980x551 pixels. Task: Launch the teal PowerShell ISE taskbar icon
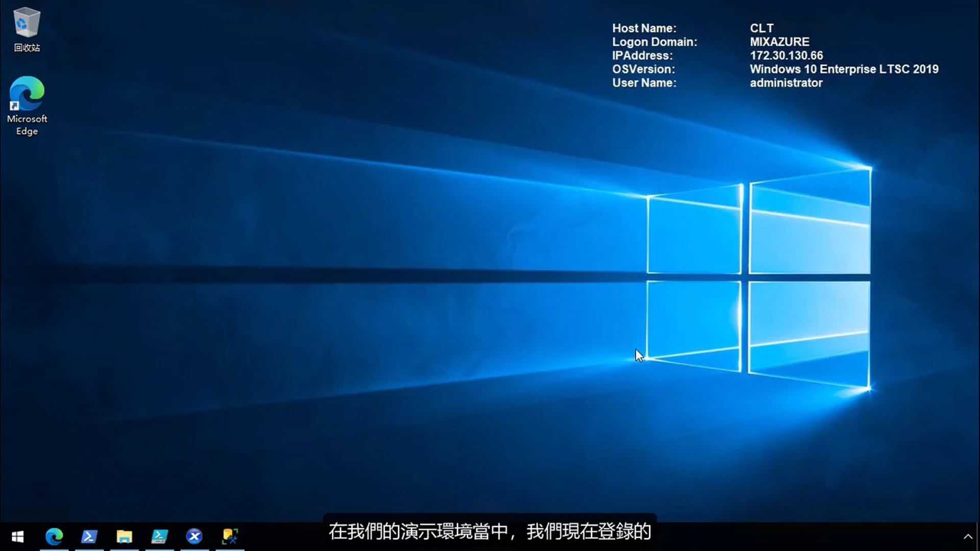159,536
